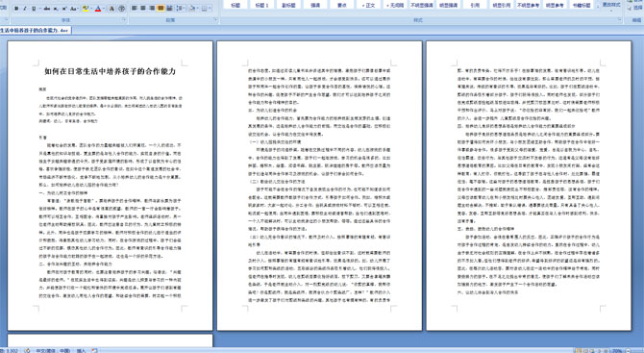The width and height of the screenshot is (644, 353).
Task: Align paragraph text to the left
Action: (135, 8)
